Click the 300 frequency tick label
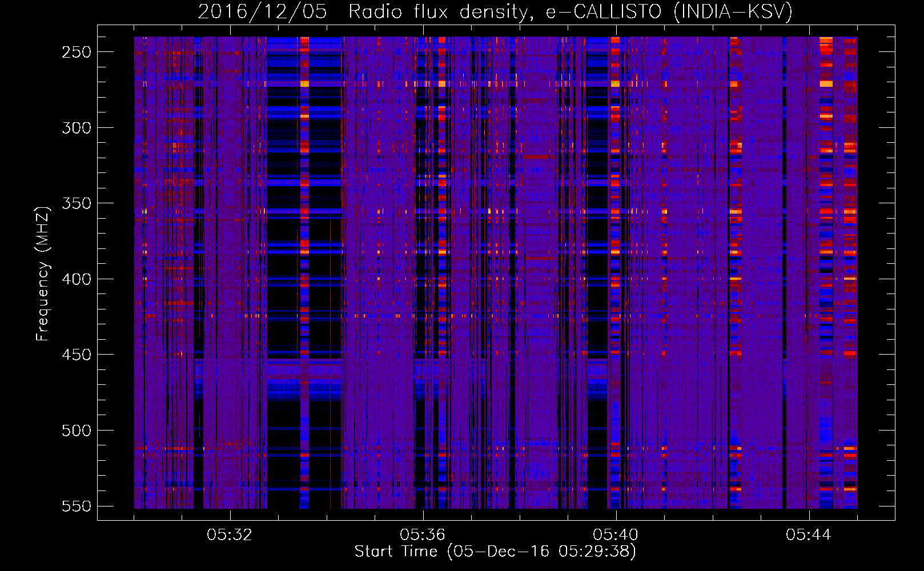924x571 pixels. pos(77,128)
